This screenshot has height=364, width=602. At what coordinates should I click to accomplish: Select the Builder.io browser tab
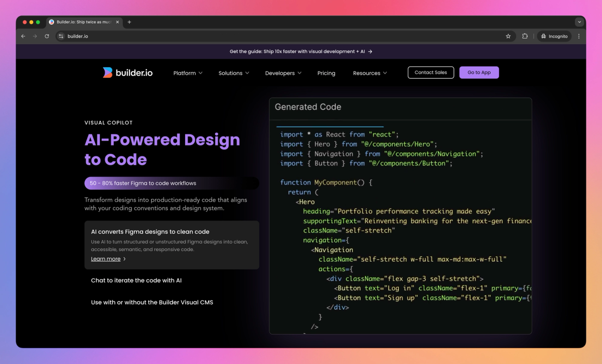[x=84, y=22]
